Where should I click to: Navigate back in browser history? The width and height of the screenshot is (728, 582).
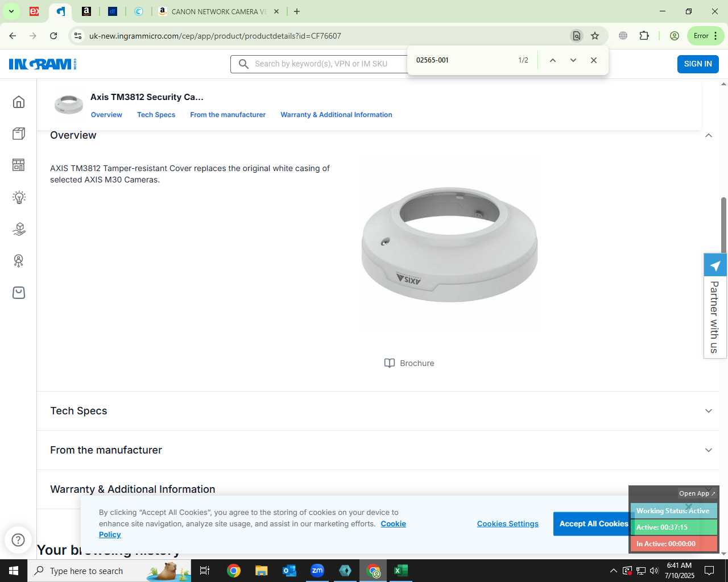13,36
